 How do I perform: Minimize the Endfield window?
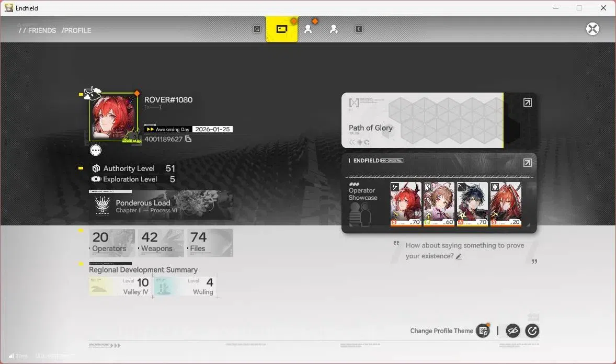pyautogui.click(x=556, y=8)
